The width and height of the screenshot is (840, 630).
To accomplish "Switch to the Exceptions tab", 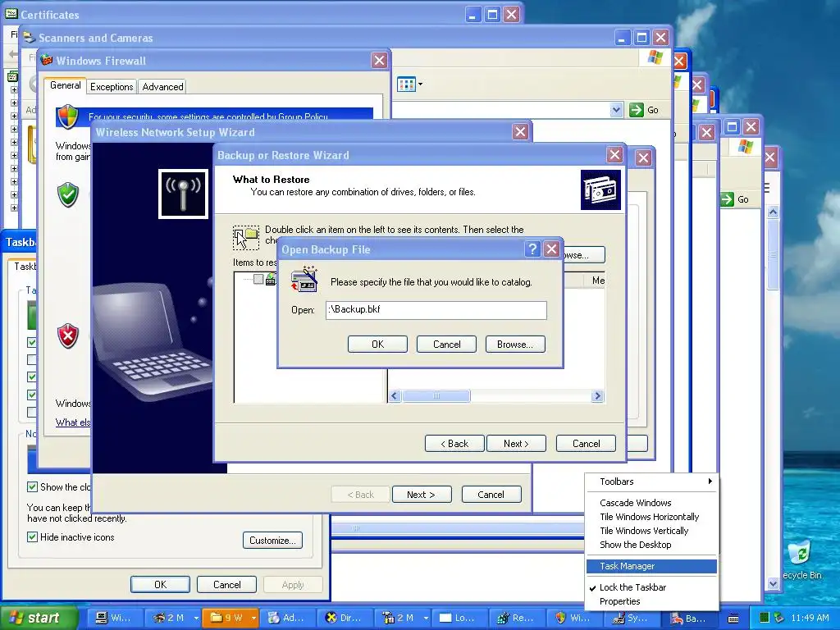I will (x=112, y=87).
